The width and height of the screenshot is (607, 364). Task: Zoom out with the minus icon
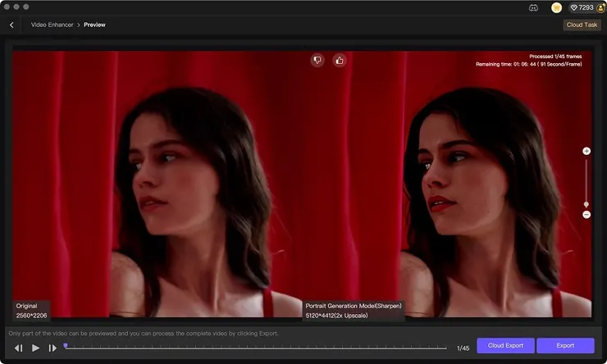click(x=586, y=215)
